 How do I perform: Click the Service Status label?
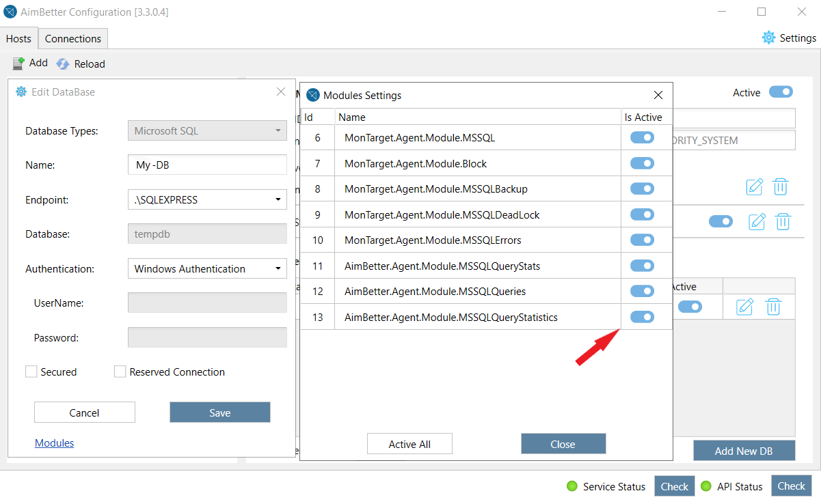614,487
